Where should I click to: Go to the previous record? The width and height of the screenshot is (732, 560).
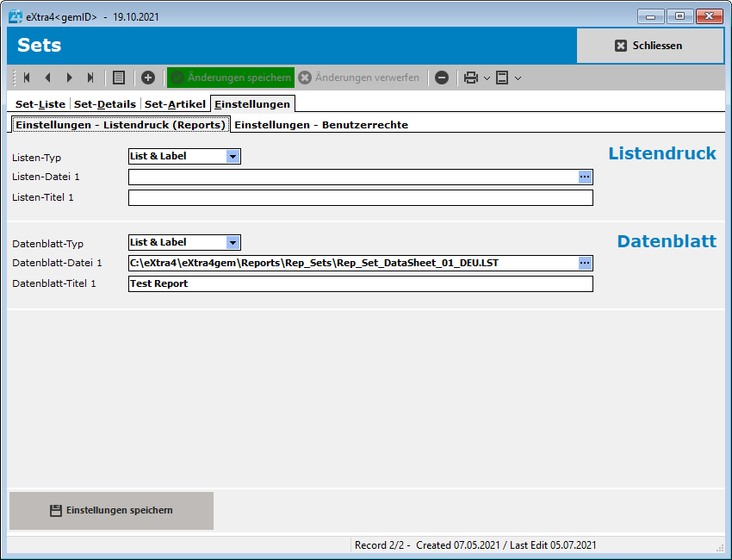pos(47,78)
